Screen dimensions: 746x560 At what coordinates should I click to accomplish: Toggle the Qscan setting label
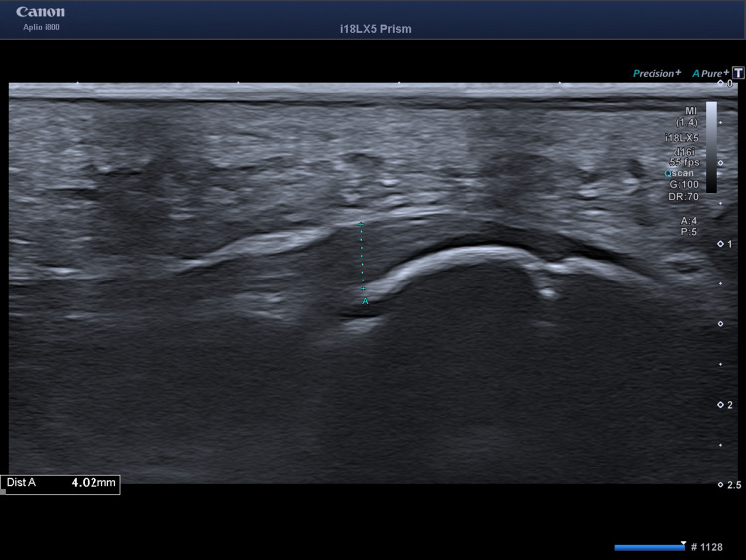684,173
